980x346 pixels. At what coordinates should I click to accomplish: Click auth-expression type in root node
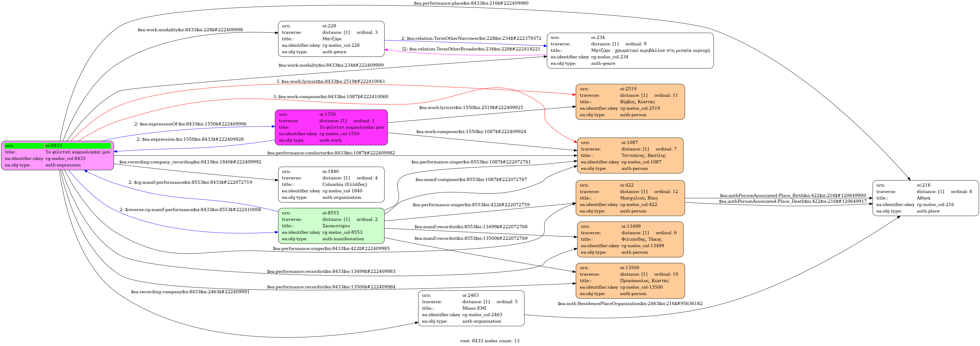click(x=63, y=165)
